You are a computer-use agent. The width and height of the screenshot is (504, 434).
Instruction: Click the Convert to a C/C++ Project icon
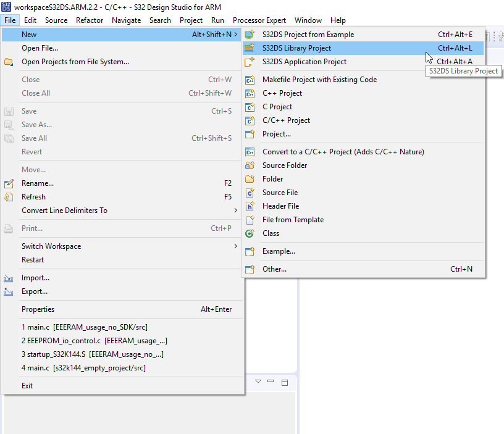pyautogui.click(x=250, y=152)
